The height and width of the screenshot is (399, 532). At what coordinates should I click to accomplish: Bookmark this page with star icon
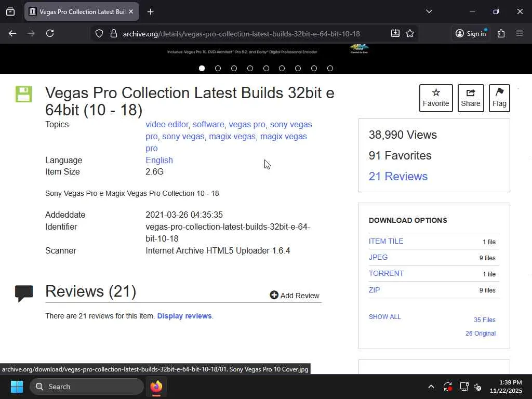point(410,33)
